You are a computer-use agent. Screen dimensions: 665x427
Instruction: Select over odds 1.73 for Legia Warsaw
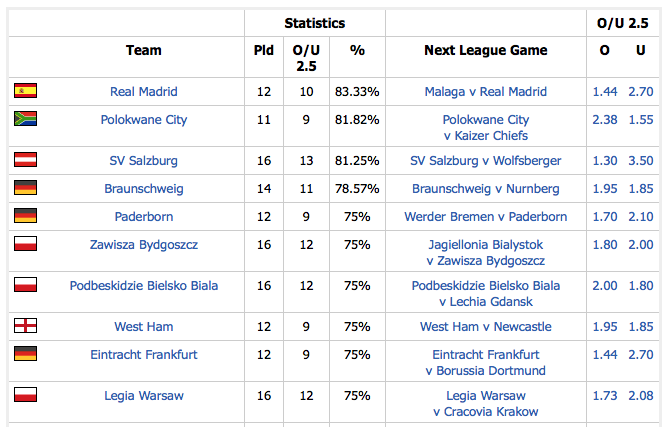coord(605,396)
